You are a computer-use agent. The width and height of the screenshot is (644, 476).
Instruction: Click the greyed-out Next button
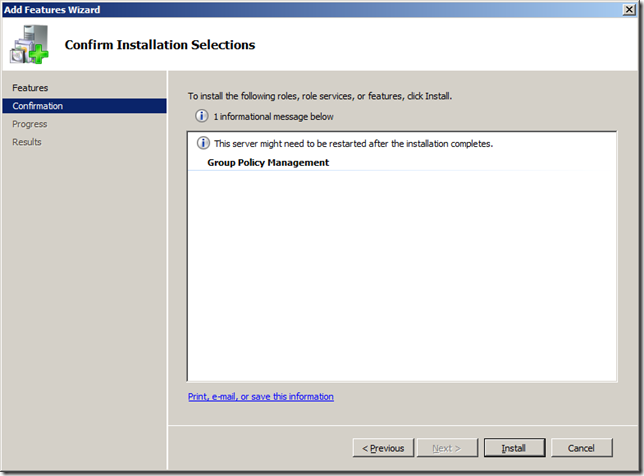[x=445, y=448]
